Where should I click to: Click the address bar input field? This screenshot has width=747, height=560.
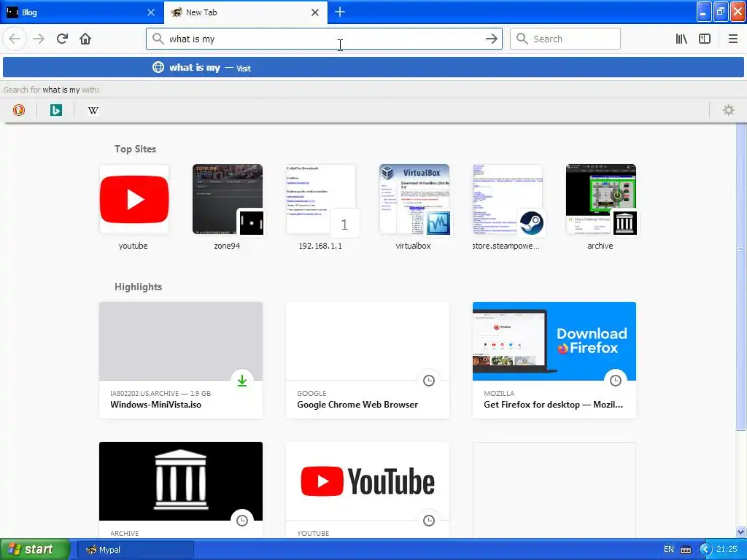(x=324, y=39)
